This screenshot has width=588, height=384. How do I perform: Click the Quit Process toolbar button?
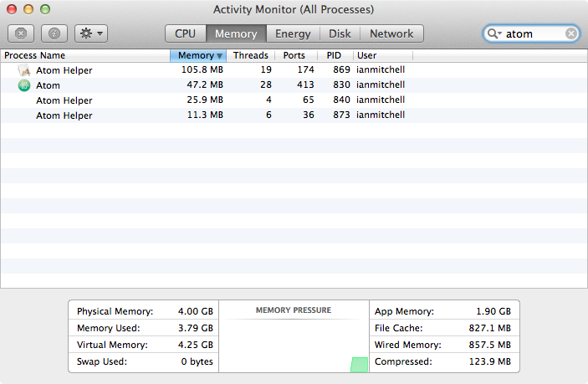point(20,33)
